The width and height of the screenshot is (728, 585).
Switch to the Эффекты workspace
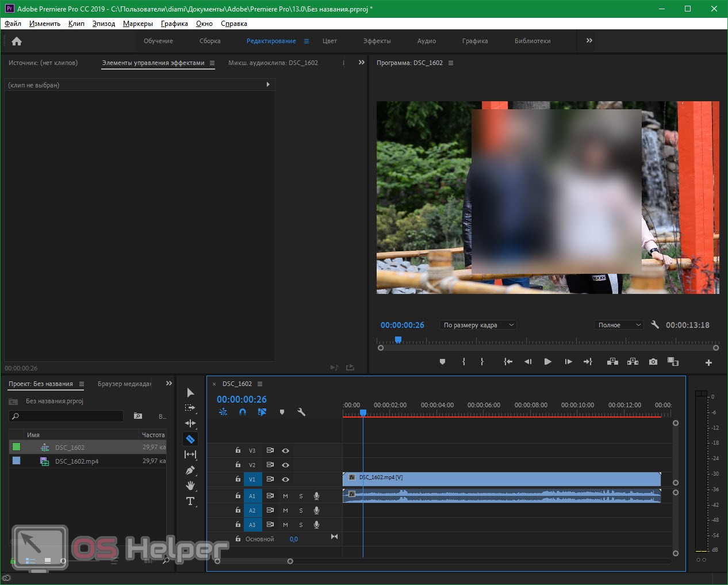[377, 41]
